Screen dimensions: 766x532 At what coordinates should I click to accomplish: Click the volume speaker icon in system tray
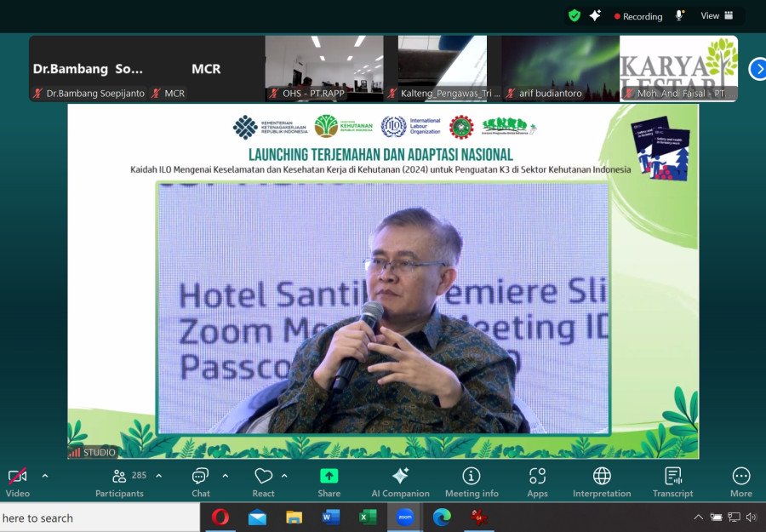coord(752,517)
